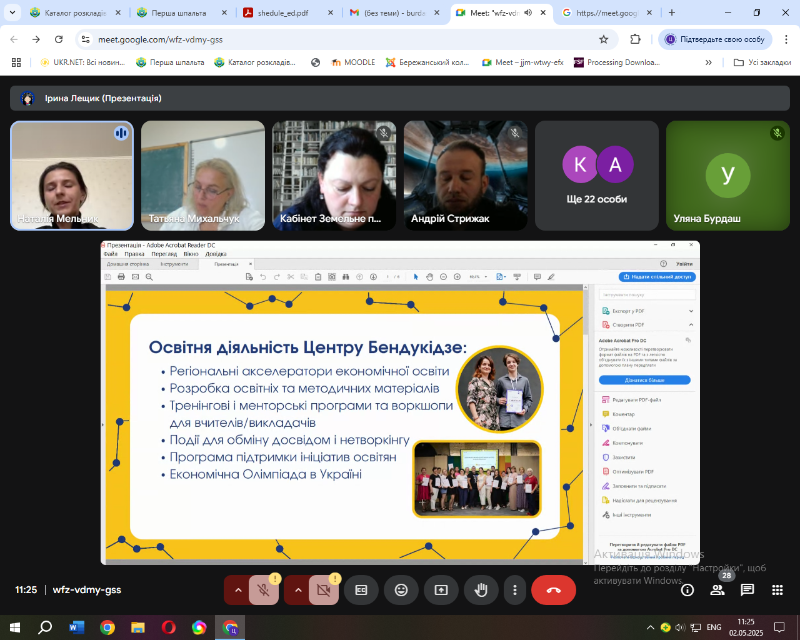Switch to the shedule_ed.pdf browser tab
The height and width of the screenshot is (640, 800).
(x=278, y=13)
